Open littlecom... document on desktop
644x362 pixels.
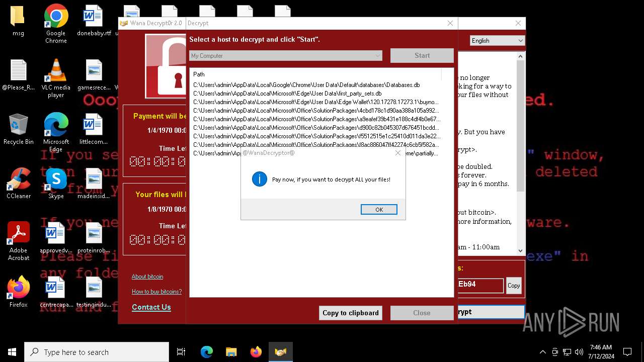coord(94,130)
